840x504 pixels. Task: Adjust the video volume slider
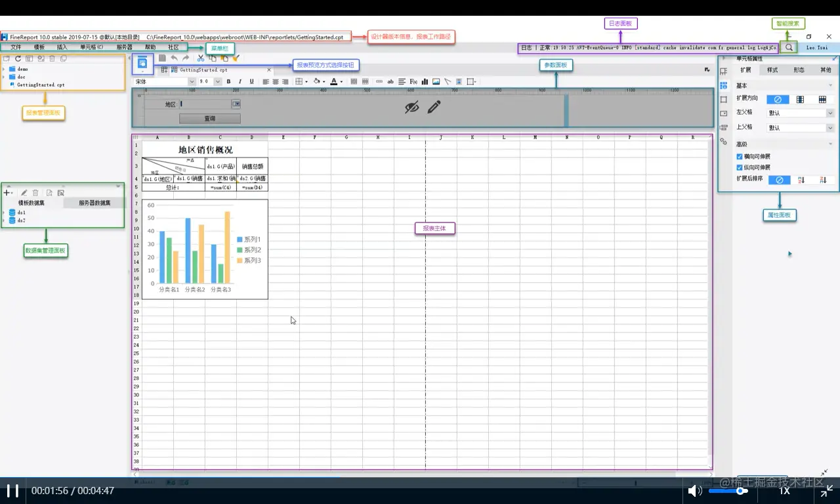(728, 490)
